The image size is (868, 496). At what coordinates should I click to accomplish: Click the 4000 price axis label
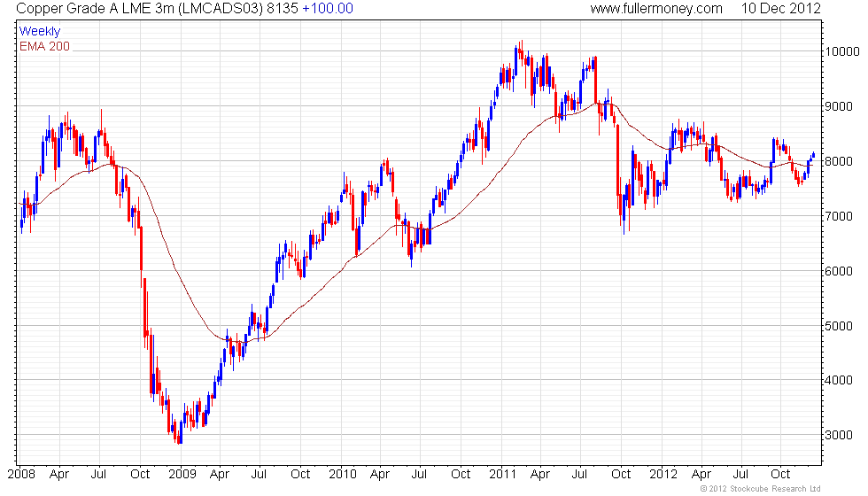840,380
